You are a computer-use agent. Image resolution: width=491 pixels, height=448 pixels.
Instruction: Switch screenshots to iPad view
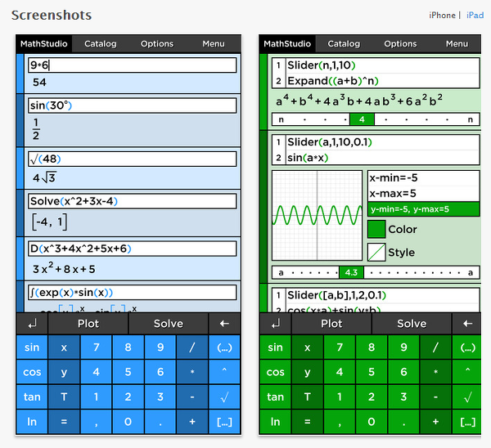[x=475, y=15]
